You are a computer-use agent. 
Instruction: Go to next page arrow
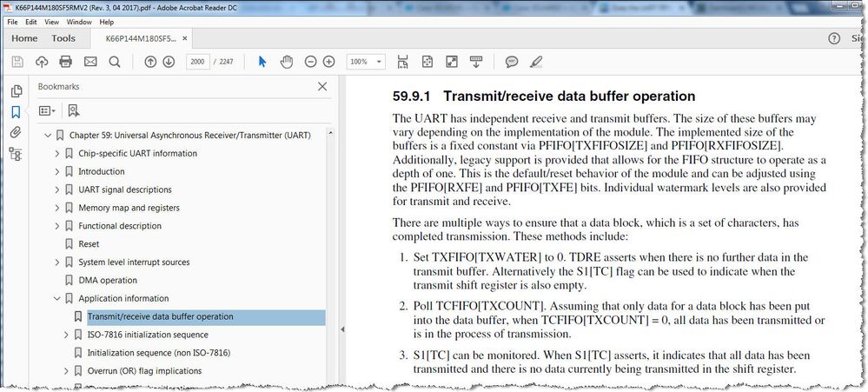pyautogui.click(x=169, y=62)
